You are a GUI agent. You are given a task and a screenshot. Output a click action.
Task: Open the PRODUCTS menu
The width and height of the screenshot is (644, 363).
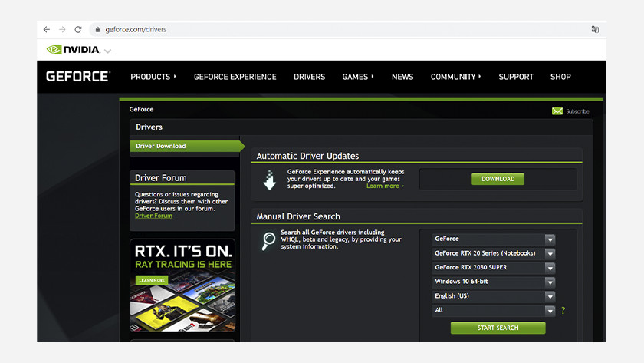153,77
